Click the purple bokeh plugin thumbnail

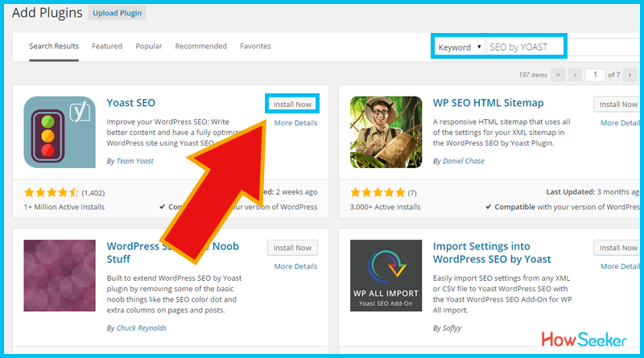[x=60, y=275]
